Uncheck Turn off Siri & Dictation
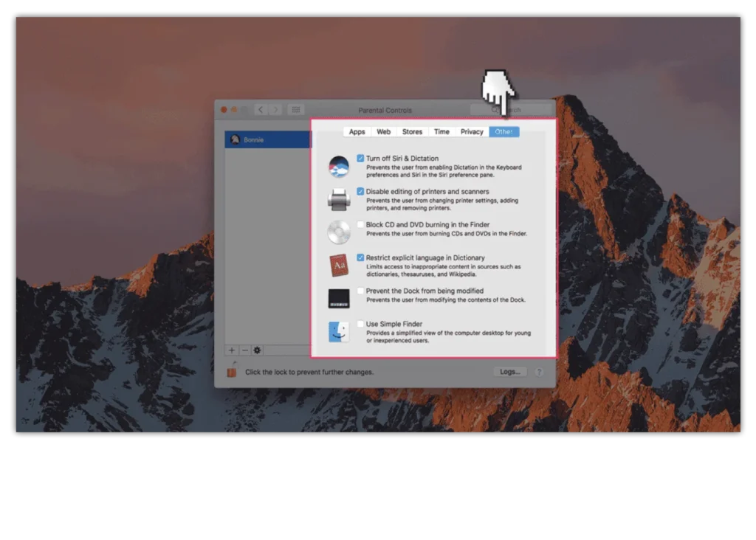The height and width of the screenshot is (540, 756). coord(360,158)
